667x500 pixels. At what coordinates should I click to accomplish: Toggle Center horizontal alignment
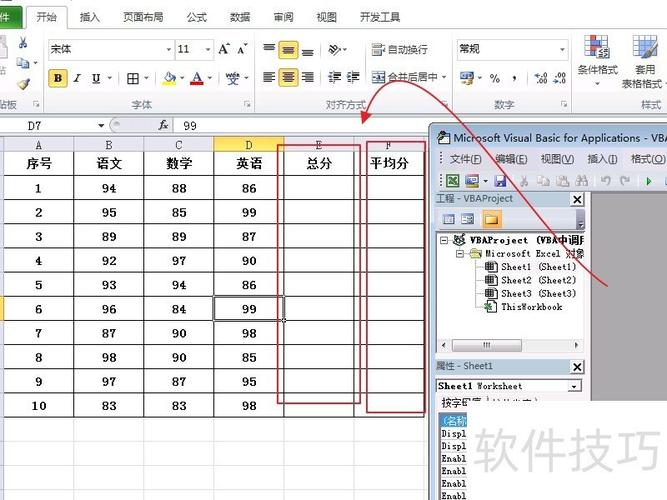coord(288,77)
